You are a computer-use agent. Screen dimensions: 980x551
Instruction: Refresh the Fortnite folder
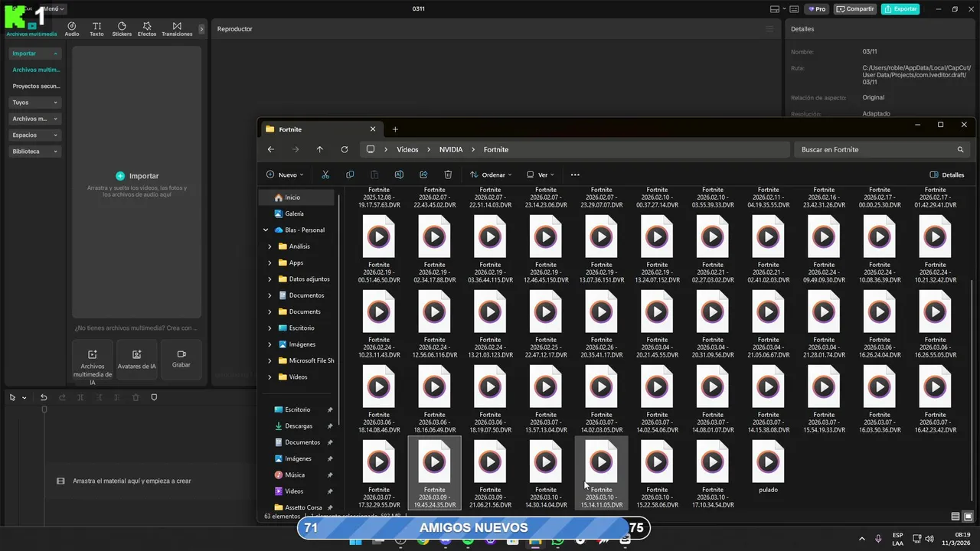click(x=345, y=149)
